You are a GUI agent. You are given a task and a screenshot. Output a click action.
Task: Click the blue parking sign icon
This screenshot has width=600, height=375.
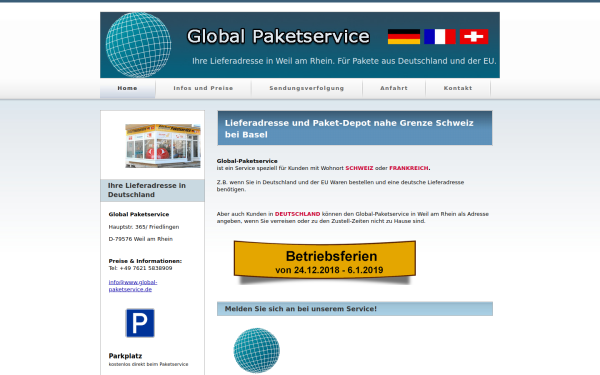[140, 323]
